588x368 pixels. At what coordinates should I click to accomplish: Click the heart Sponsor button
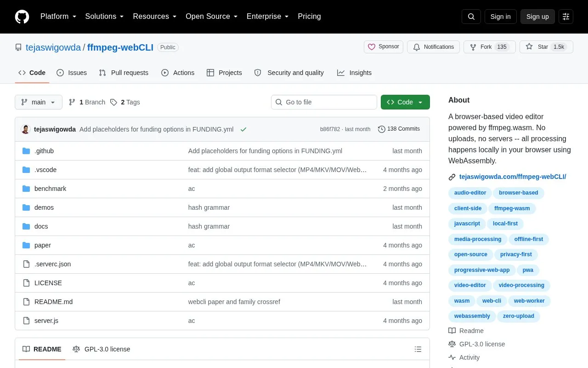pyautogui.click(x=384, y=47)
